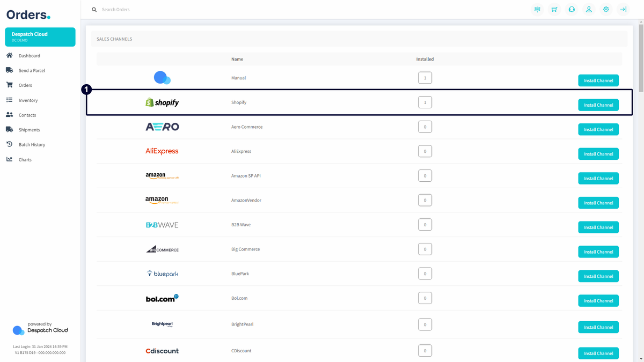Open the settings gear icon
Viewport: 644px width, 362px height.
coord(606,10)
